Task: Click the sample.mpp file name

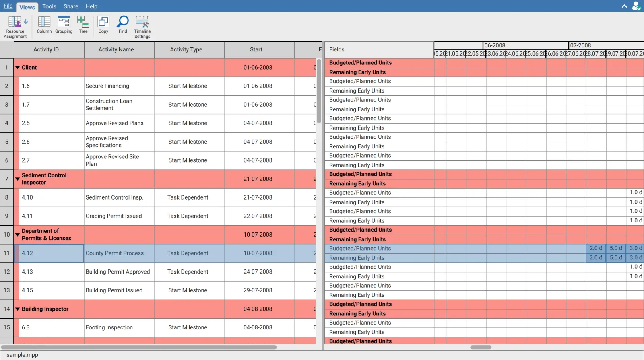Action: point(22,355)
